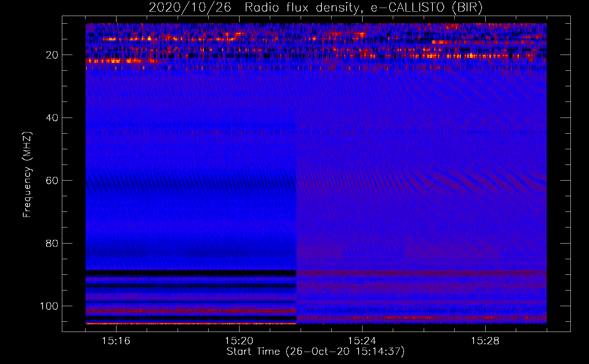Click the plot title '2020/10/26 Radio flux density, e-CALLISTO (BIR)'
The image size is (589, 364).
tap(316, 7)
